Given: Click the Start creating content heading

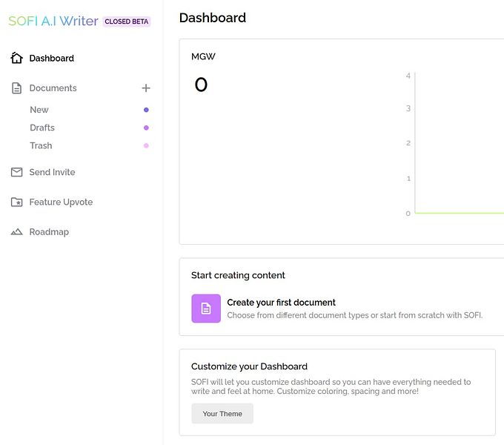Looking at the screenshot, I should tap(238, 275).
